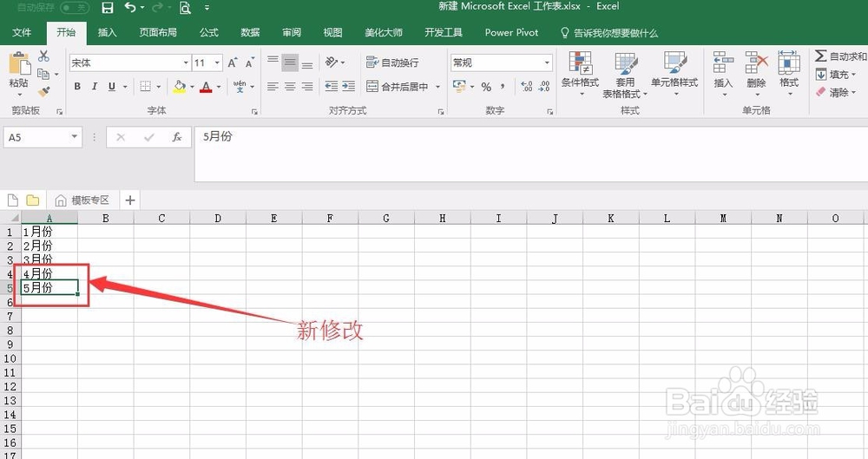Apply comma style format
This screenshot has height=459, width=868.
click(x=503, y=87)
